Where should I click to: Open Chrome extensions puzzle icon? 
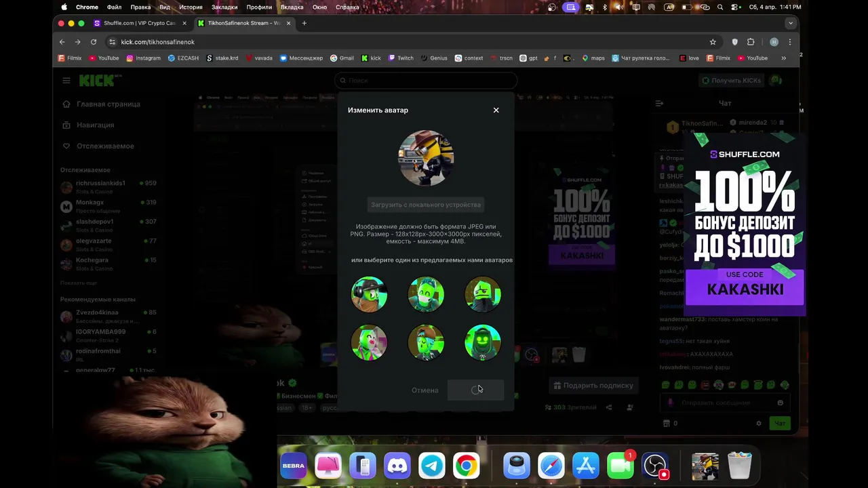point(751,42)
